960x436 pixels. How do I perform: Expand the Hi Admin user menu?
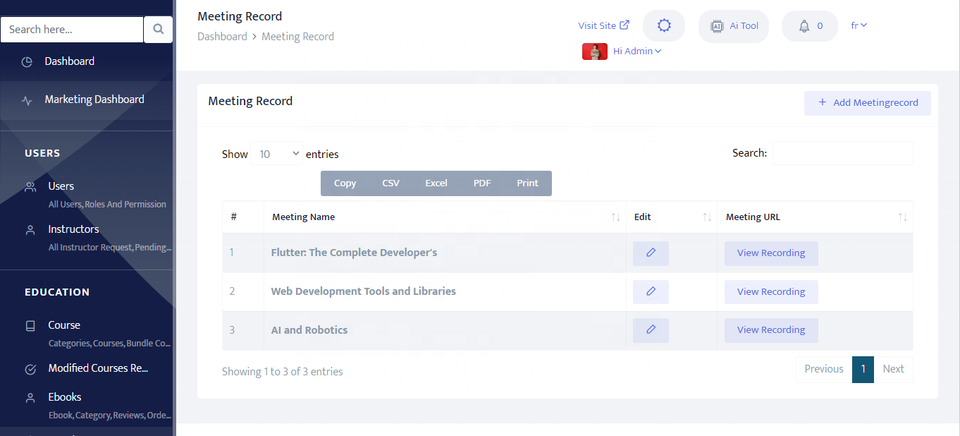tap(637, 51)
